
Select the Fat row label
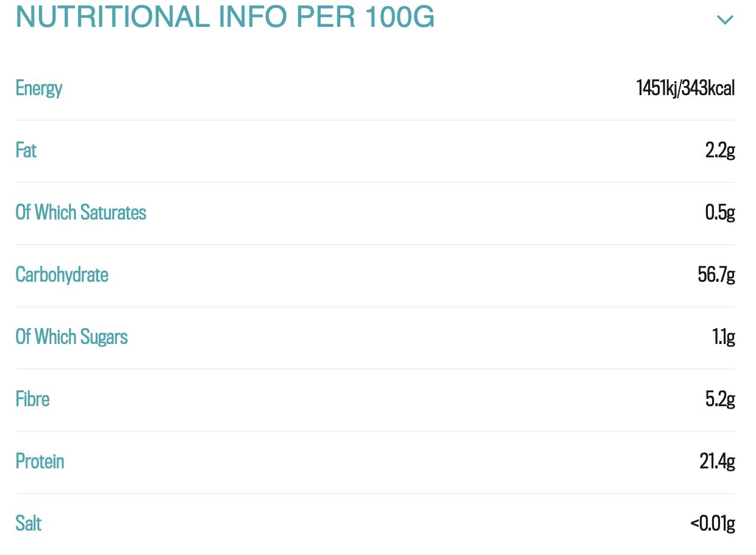[x=26, y=151]
